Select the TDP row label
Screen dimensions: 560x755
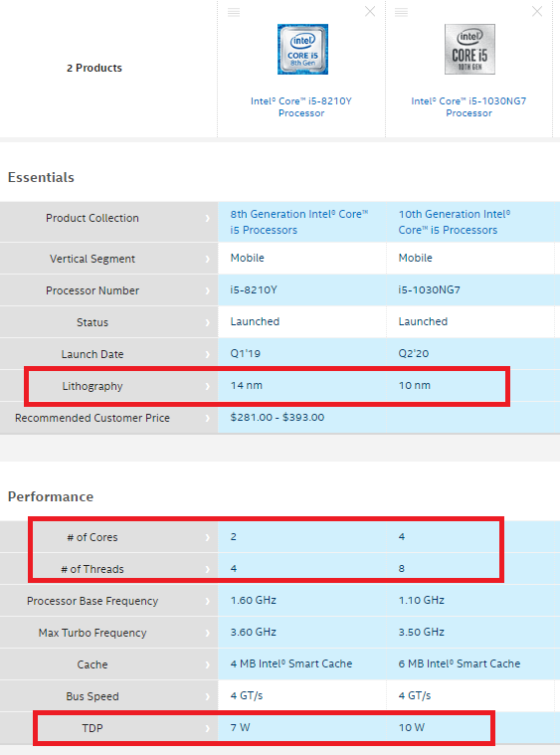pos(93,728)
